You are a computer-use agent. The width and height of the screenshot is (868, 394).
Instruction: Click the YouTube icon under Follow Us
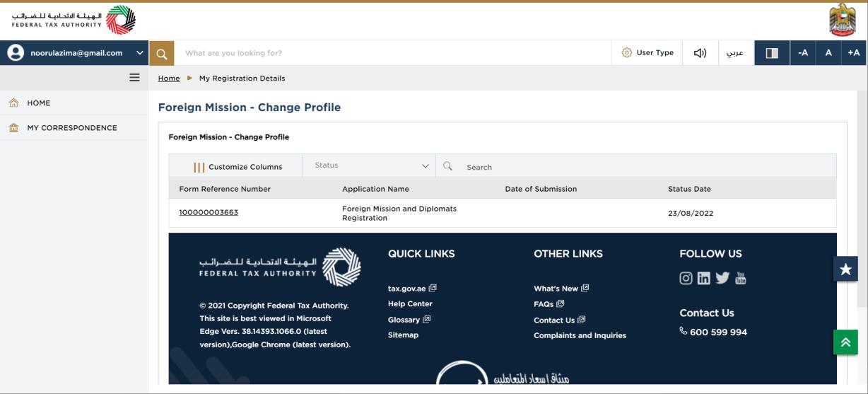tap(740, 278)
